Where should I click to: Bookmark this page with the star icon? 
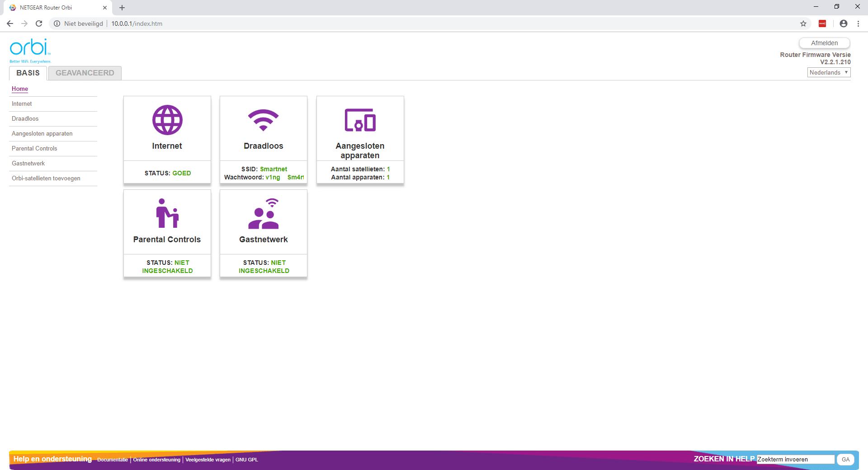tap(803, 23)
